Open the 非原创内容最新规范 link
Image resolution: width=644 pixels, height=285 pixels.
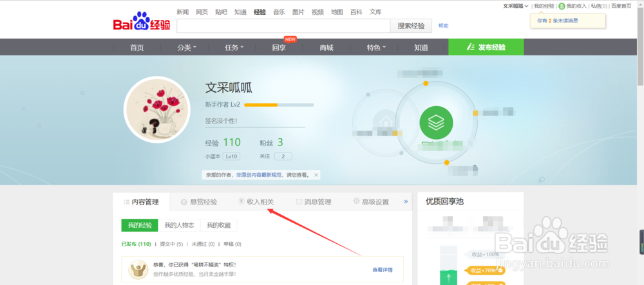point(259,175)
